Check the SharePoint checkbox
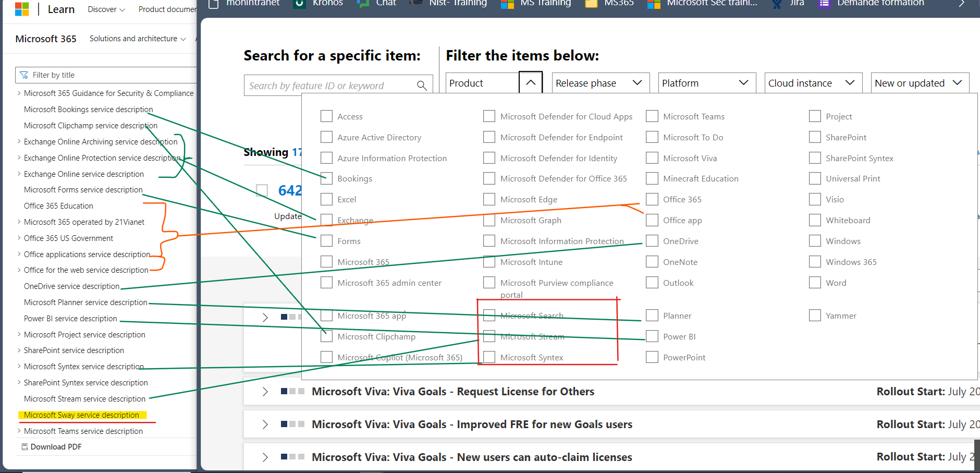This screenshot has width=980, height=473. point(815,137)
